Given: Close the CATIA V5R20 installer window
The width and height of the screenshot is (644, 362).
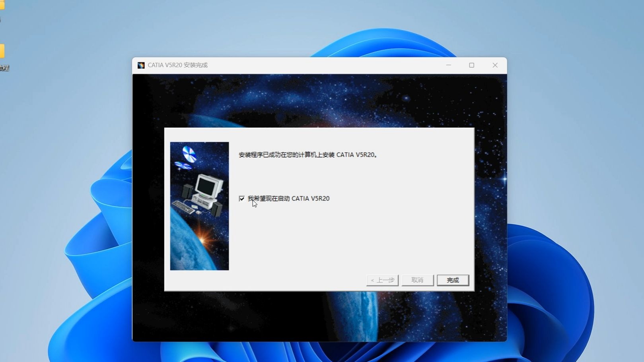Looking at the screenshot, I should click(x=495, y=65).
